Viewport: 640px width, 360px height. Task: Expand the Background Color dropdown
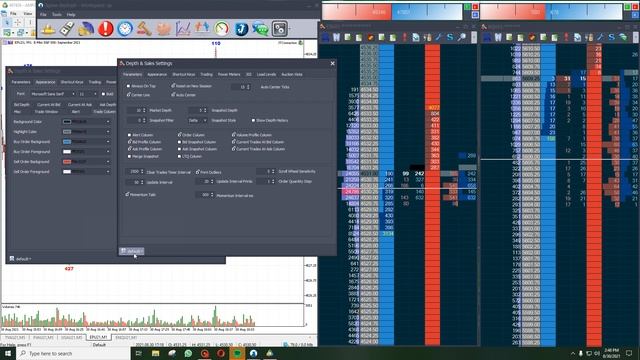pos(108,122)
